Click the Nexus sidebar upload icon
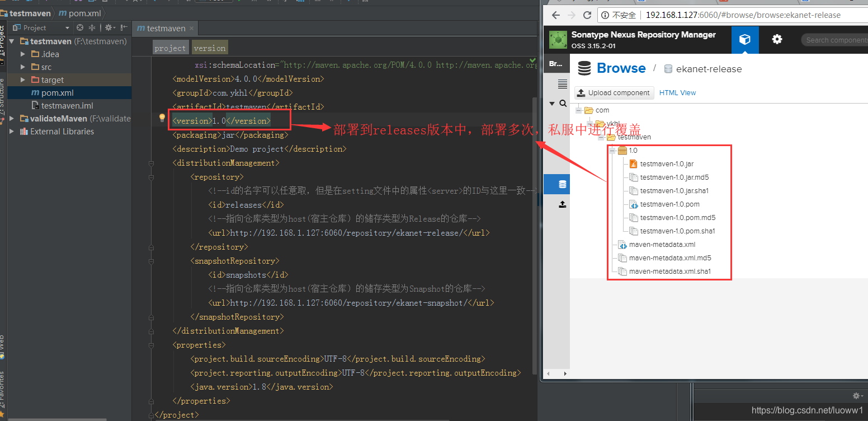868x421 pixels. tap(563, 204)
